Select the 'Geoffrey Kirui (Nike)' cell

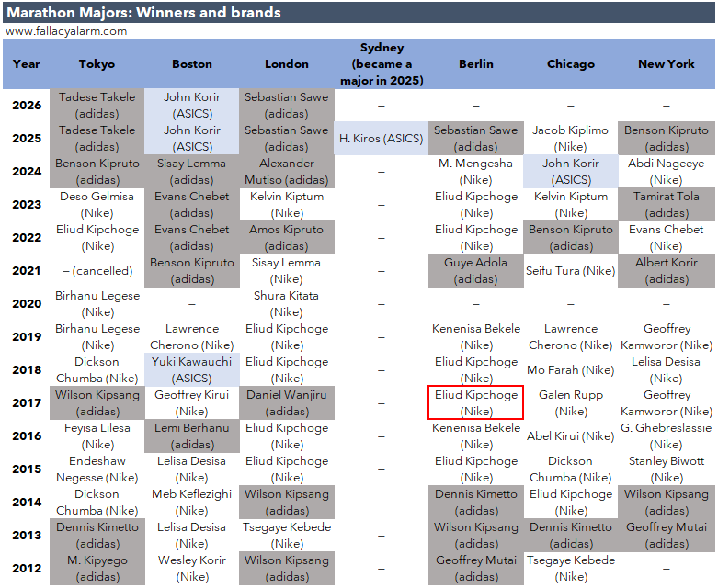pyautogui.click(x=192, y=402)
